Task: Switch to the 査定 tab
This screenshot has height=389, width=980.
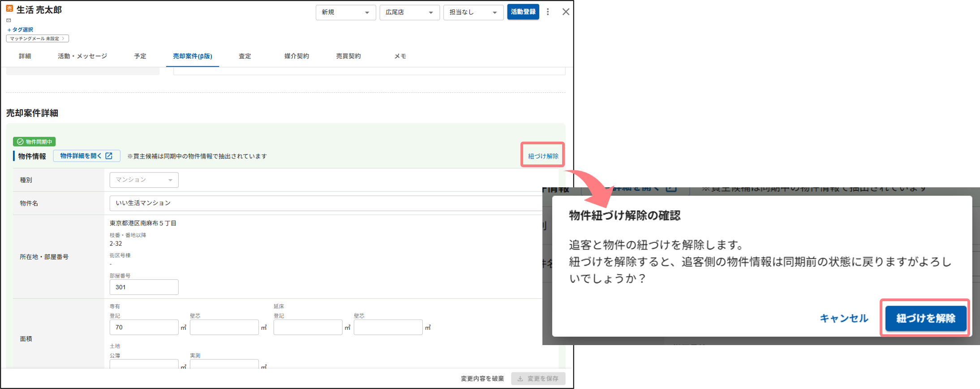Action: pos(245,56)
